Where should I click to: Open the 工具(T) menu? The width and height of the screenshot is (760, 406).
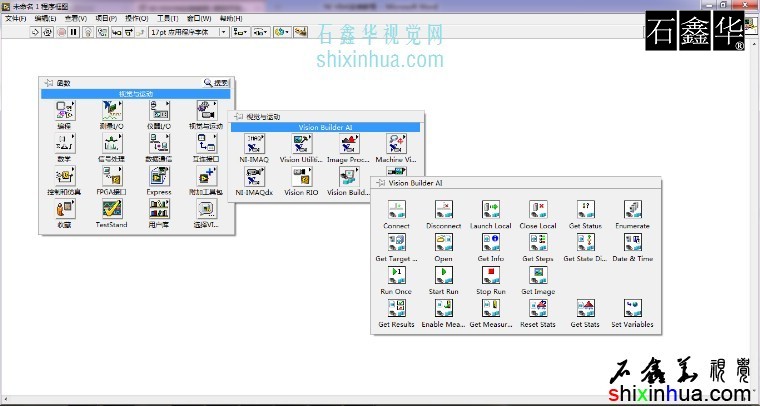coord(168,18)
